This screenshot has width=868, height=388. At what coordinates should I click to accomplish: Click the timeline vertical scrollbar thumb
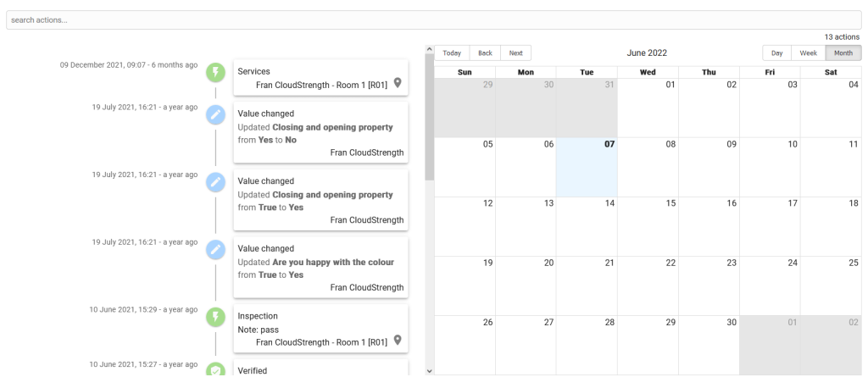429,118
